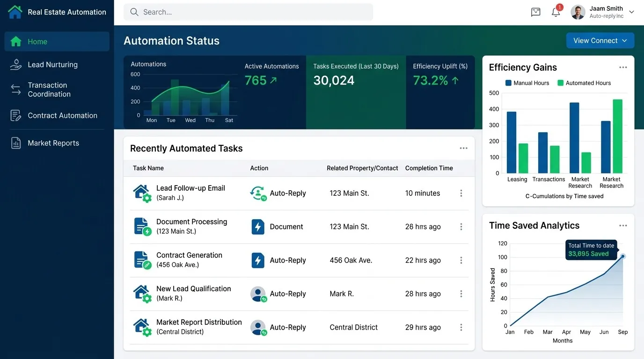This screenshot has width=644, height=359.
Task: Click the Document action lightning icon
Action: (x=258, y=227)
